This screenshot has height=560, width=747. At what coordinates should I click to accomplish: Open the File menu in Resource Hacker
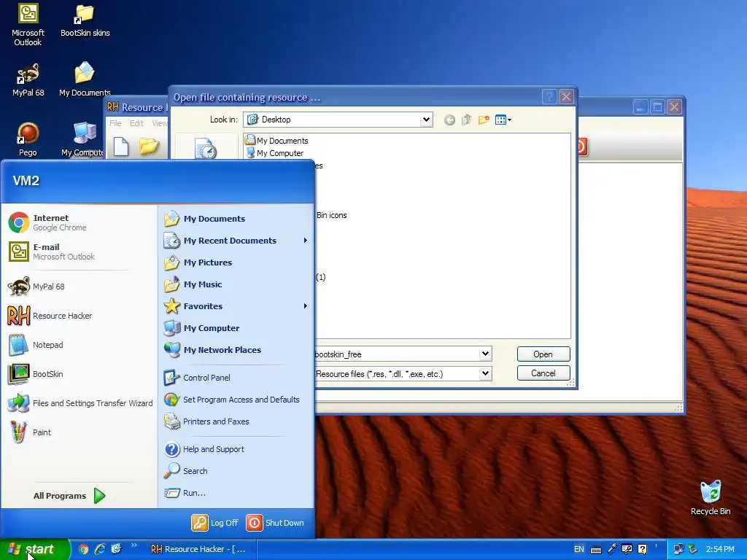pyautogui.click(x=115, y=122)
